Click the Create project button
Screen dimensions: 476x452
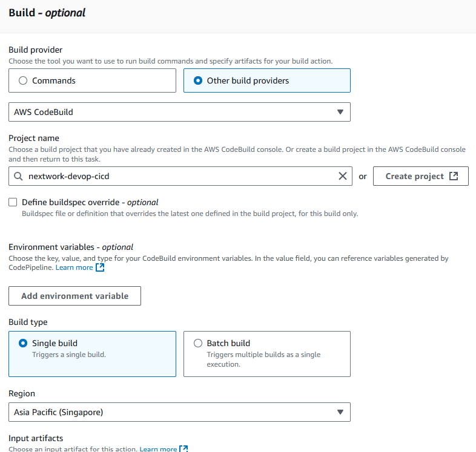click(x=420, y=176)
